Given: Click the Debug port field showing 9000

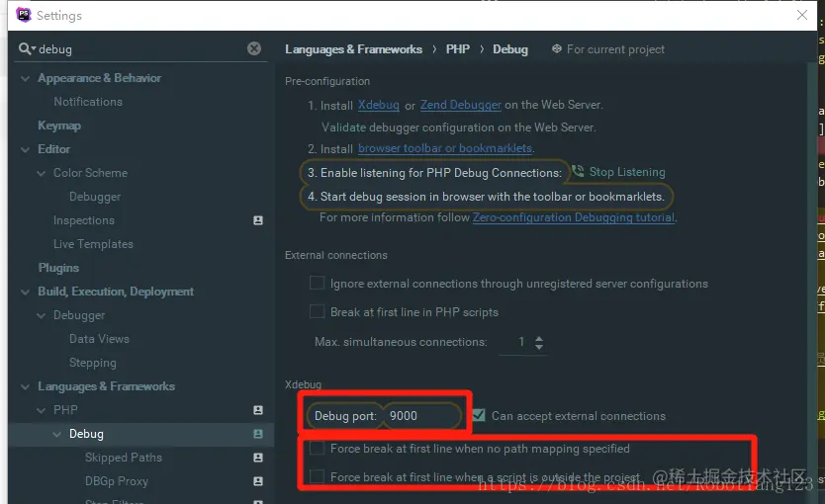Looking at the screenshot, I should coord(422,416).
